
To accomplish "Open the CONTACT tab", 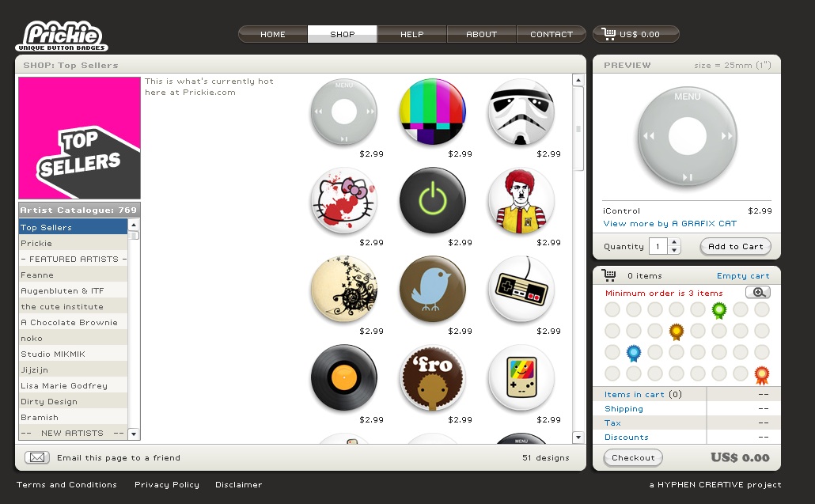I will pos(551,34).
